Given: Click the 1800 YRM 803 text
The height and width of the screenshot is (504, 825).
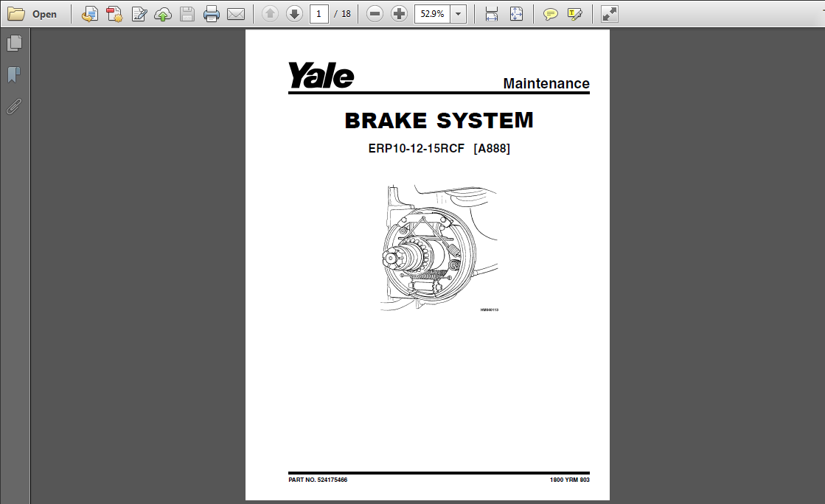Looking at the screenshot, I should pos(570,480).
